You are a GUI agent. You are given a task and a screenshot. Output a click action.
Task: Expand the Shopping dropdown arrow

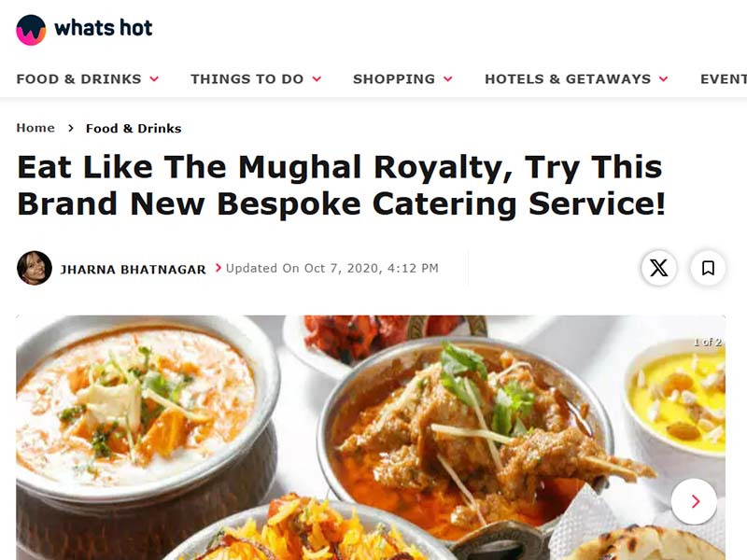tap(448, 79)
